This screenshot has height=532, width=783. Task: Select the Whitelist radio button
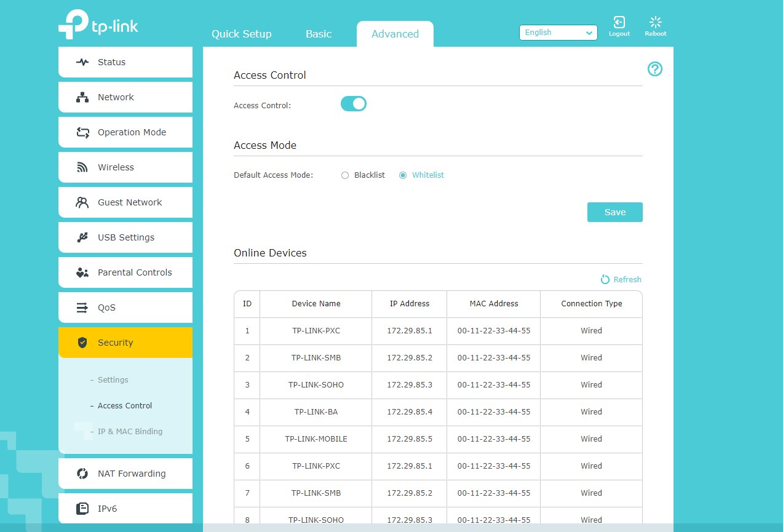click(x=403, y=175)
